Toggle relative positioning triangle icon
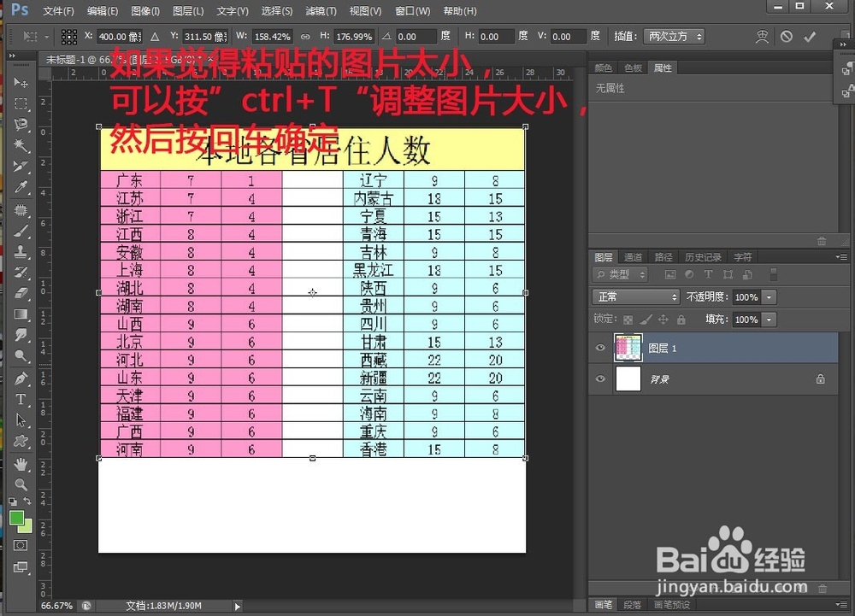The width and height of the screenshot is (855, 616). (x=155, y=37)
